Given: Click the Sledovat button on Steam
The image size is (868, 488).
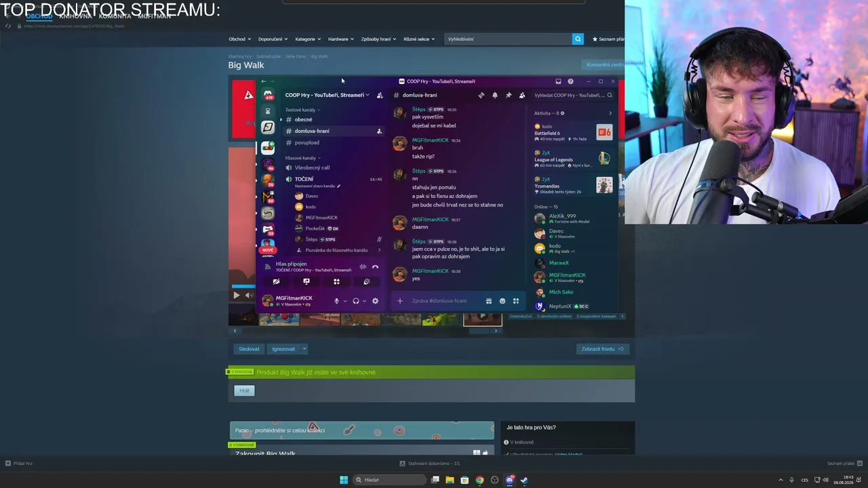Looking at the screenshot, I should pos(249,349).
